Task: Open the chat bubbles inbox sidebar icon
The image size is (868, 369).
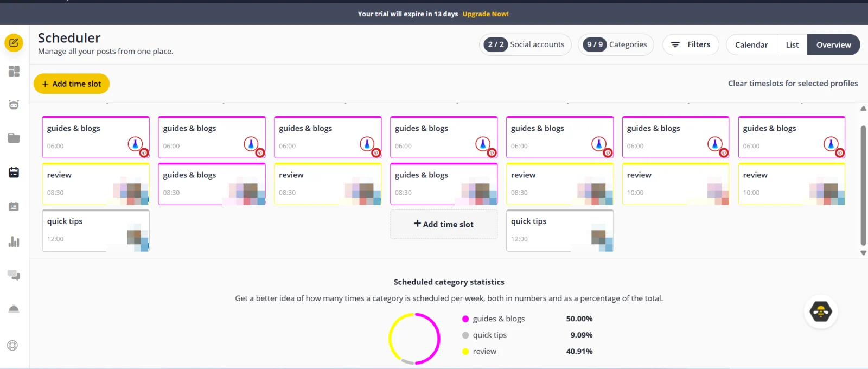Action: [14, 275]
